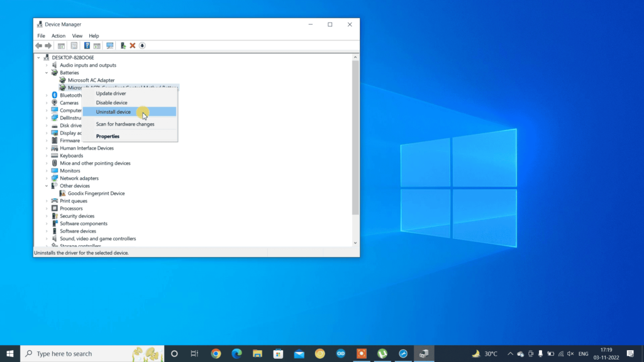Select the Bluetooth category
Image resolution: width=644 pixels, height=362 pixels.
coord(70,96)
